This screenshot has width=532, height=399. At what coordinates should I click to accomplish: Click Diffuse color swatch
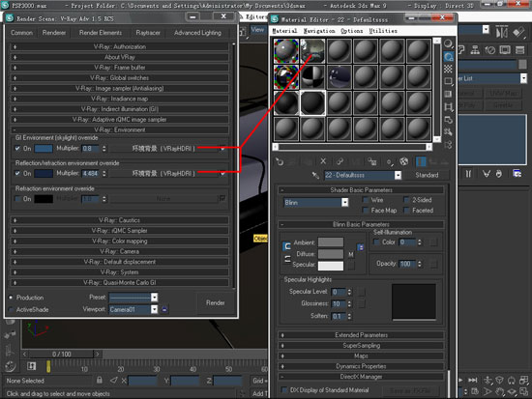pos(331,254)
